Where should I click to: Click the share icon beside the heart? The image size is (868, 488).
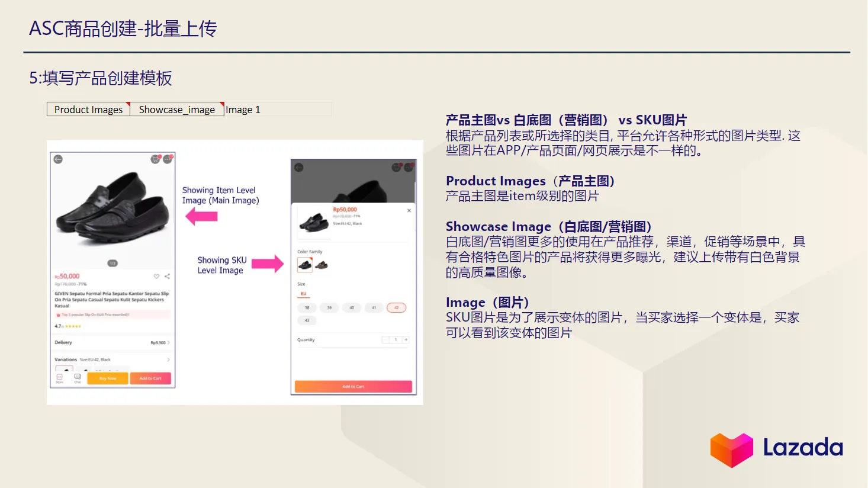166,277
